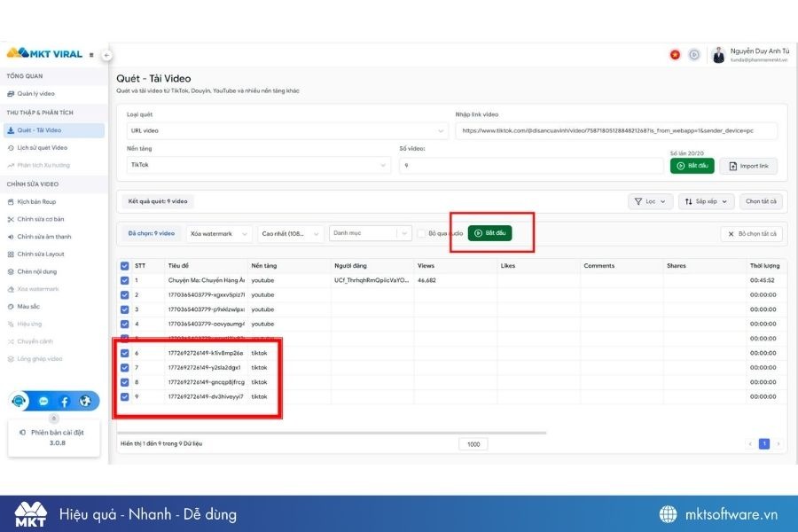Click the headset support icon
This screenshot has width=798, height=532.
pyautogui.click(x=20, y=401)
